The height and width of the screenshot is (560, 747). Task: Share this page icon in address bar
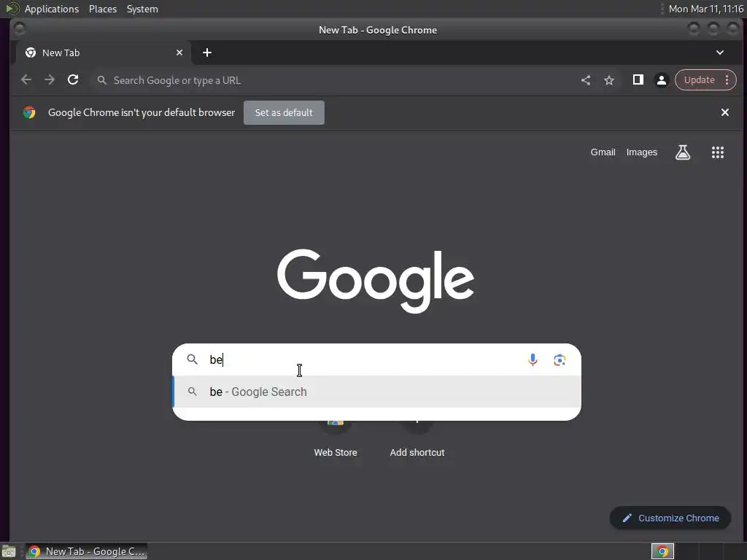(586, 80)
